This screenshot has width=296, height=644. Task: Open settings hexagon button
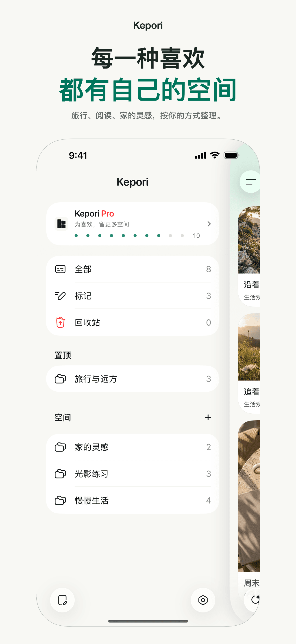203,600
